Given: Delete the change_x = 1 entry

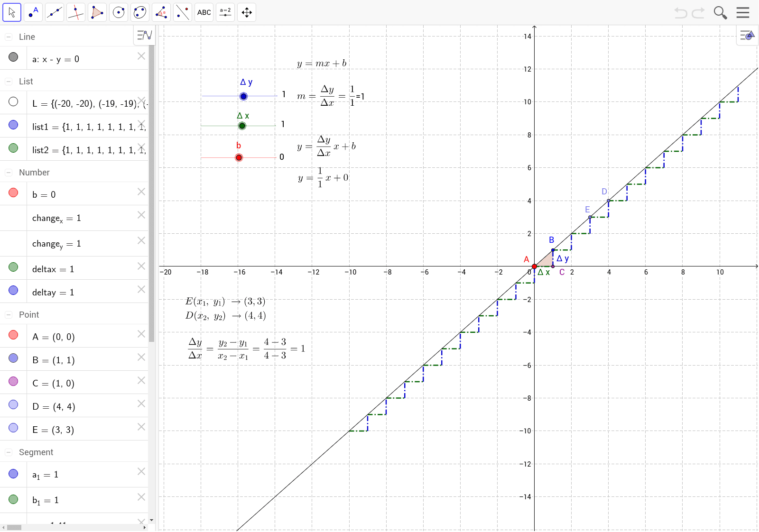Looking at the screenshot, I should [x=141, y=215].
